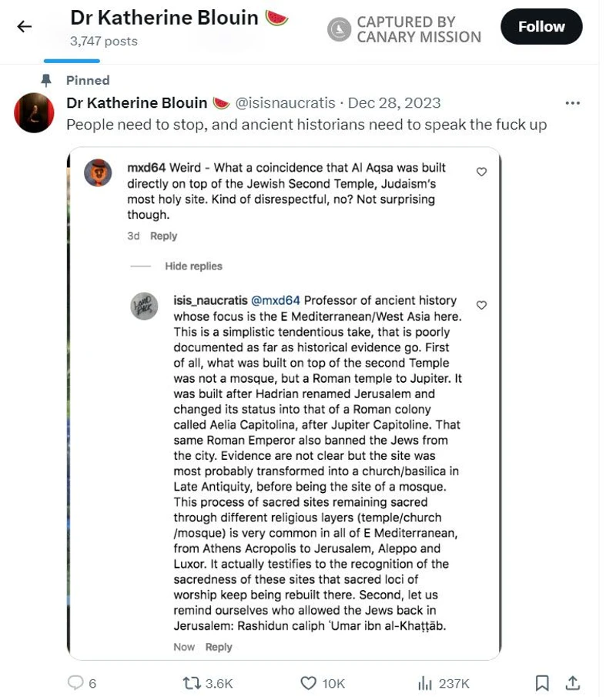Open the post's more options ellipsis menu
Image resolution: width=616 pixels, height=697 pixels.
coord(573,102)
